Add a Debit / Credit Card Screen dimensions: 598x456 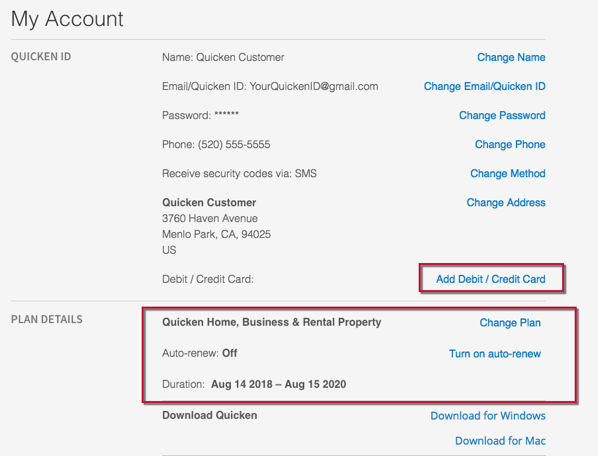[490, 279]
